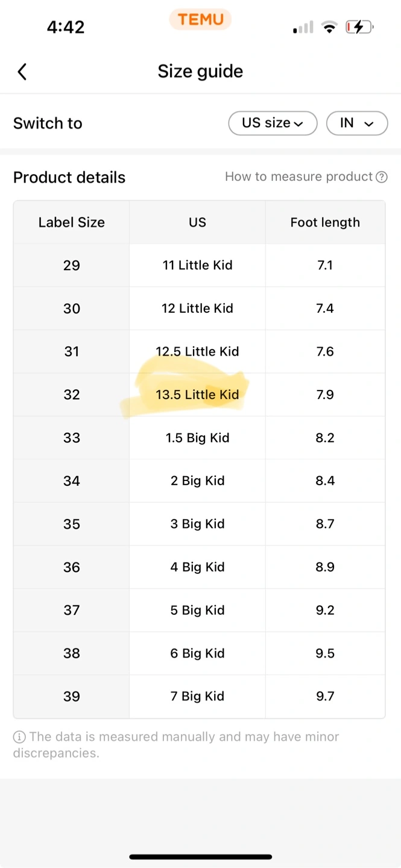
Task: Open How to measure product link
Action: [x=299, y=177]
